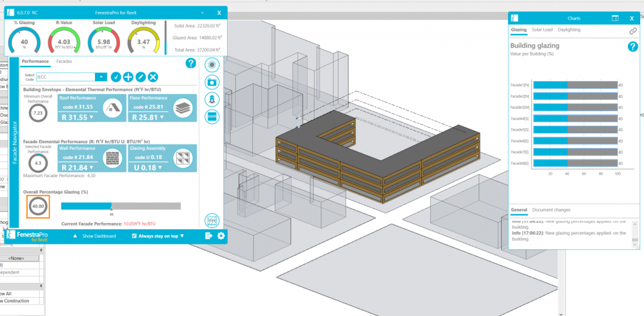This screenshot has height=316, width=644.
Task: Click the Facade8[E] chart bar
Action: point(575,163)
